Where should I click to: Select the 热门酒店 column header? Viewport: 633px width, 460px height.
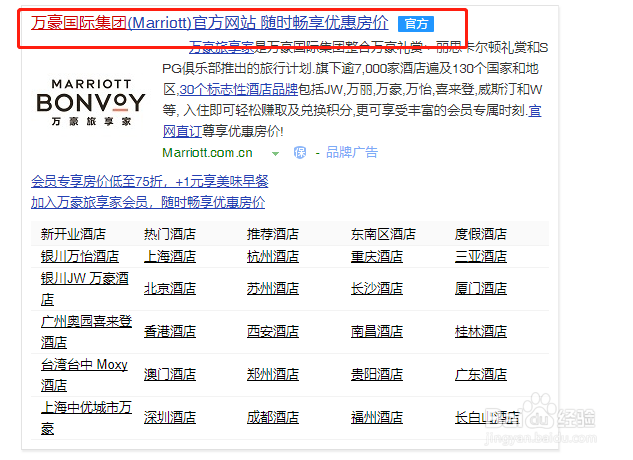[x=170, y=234]
